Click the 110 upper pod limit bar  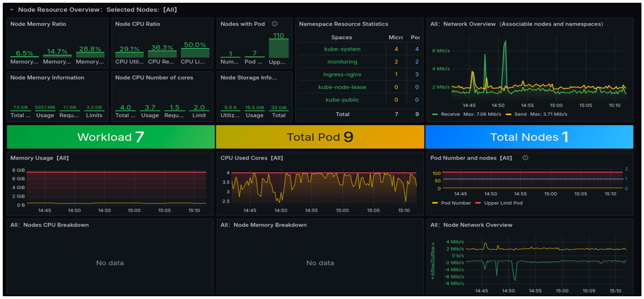click(278, 48)
